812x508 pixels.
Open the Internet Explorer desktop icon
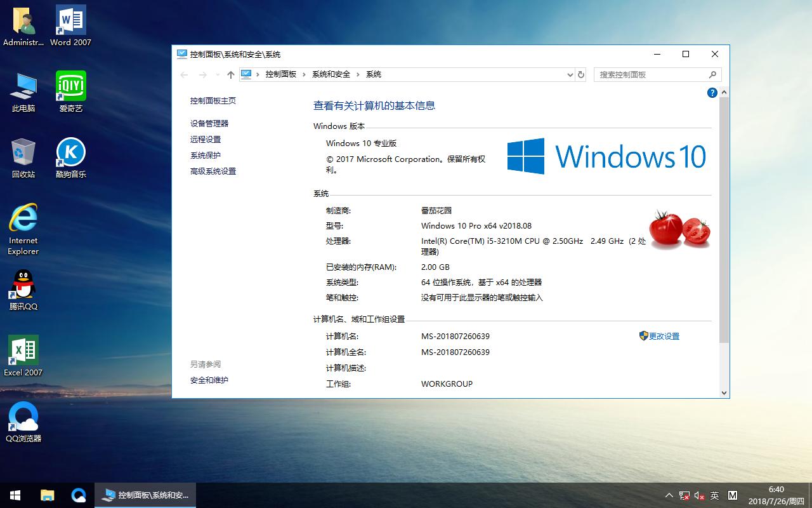click(x=23, y=230)
